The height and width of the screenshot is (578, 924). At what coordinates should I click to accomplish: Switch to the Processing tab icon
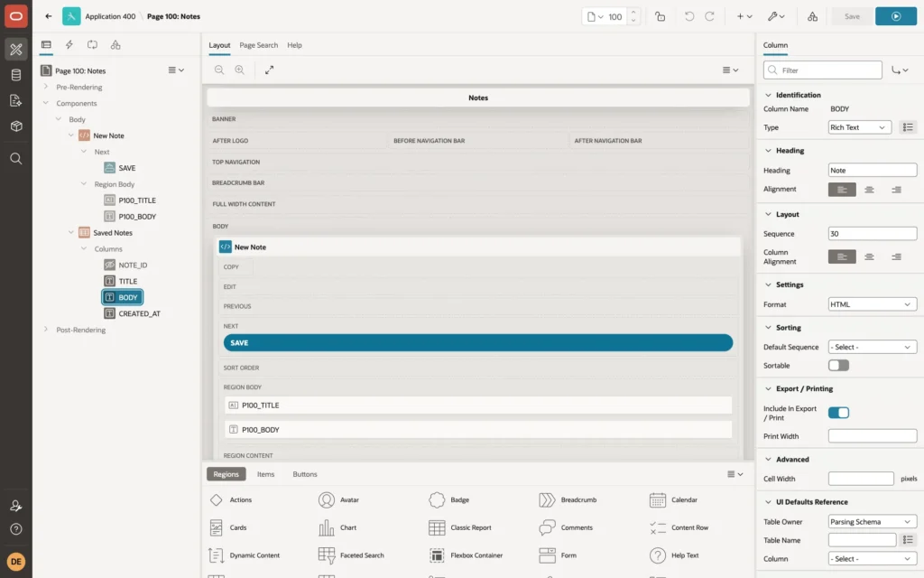coord(93,45)
